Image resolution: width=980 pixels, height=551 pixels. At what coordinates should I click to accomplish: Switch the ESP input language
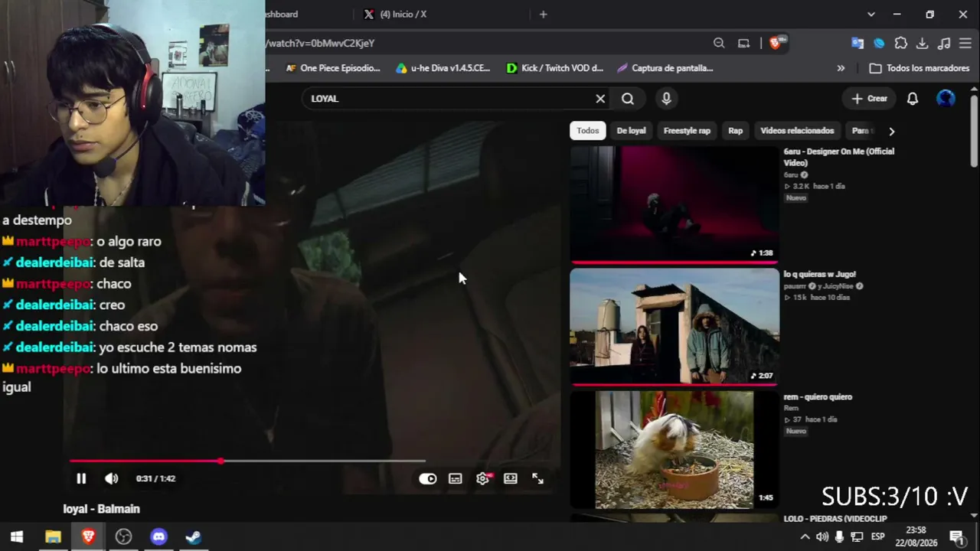[878, 536]
